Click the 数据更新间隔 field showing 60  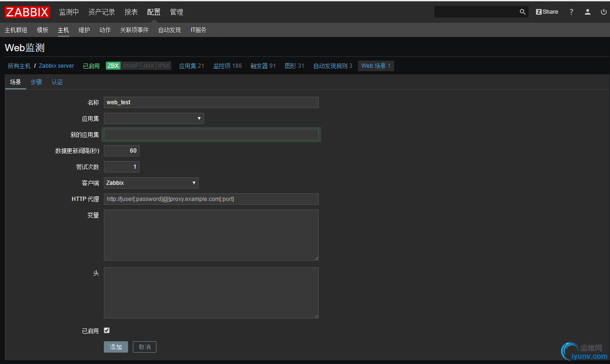click(121, 151)
